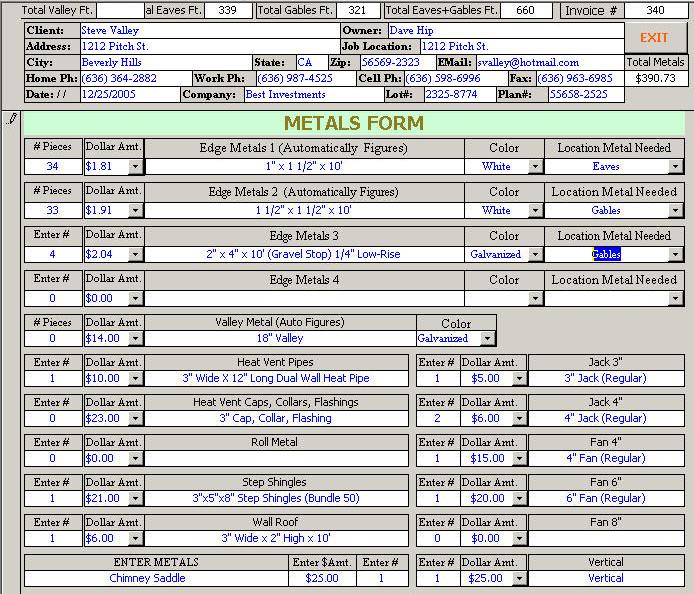Click the 6" Fan (Regular) description field
Screen dimensions: 694x594
click(x=606, y=498)
